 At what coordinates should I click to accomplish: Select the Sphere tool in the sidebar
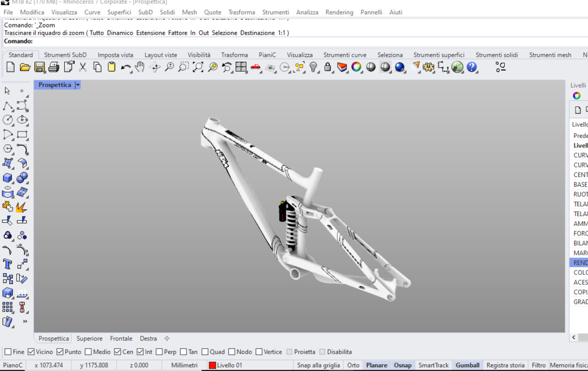22,176
